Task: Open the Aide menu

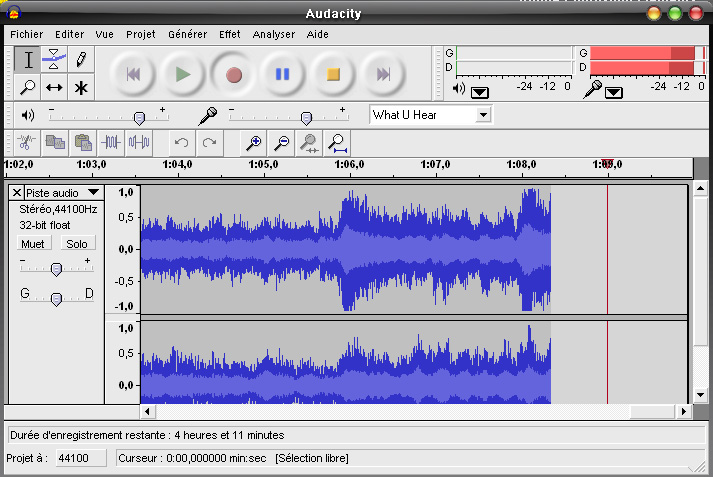Action: pos(317,35)
